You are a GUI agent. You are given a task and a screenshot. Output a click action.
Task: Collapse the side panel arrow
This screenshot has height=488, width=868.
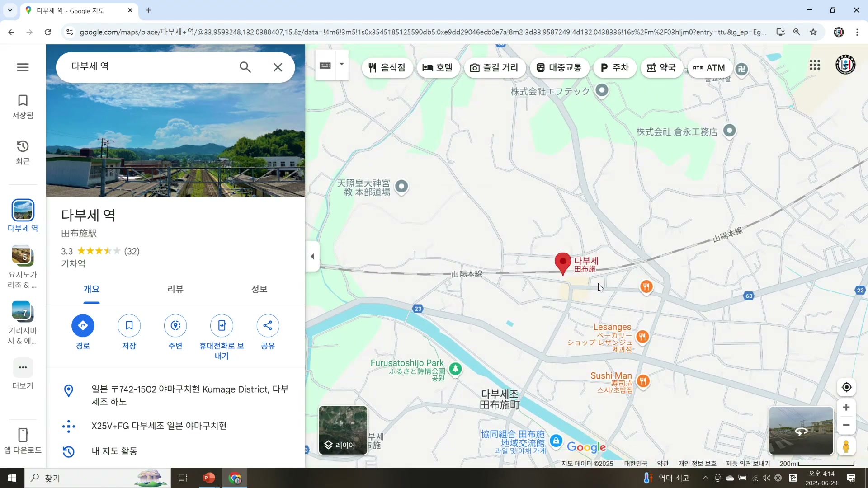(x=312, y=257)
